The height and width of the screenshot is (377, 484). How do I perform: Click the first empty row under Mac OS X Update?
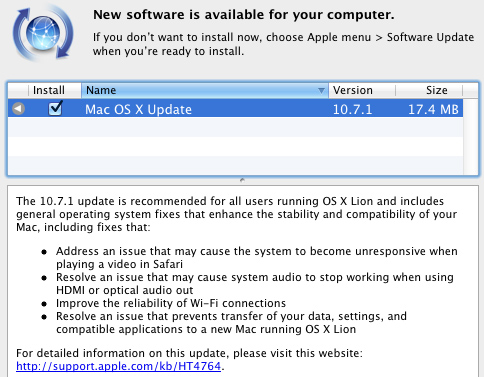[x=235, y=127]
